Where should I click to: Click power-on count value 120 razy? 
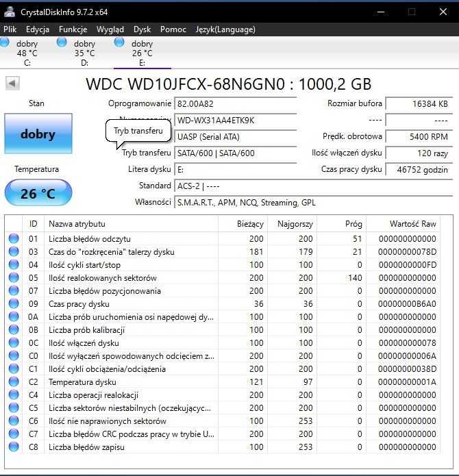419,153
